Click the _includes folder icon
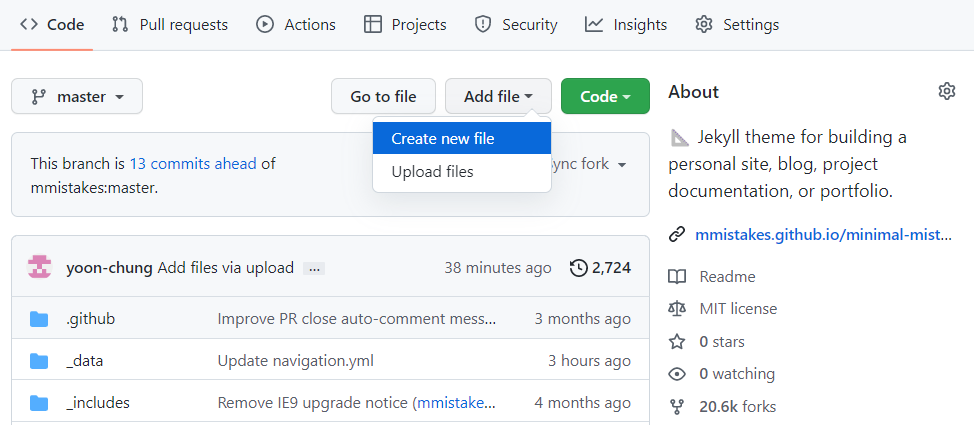 [x=39, y=403]
